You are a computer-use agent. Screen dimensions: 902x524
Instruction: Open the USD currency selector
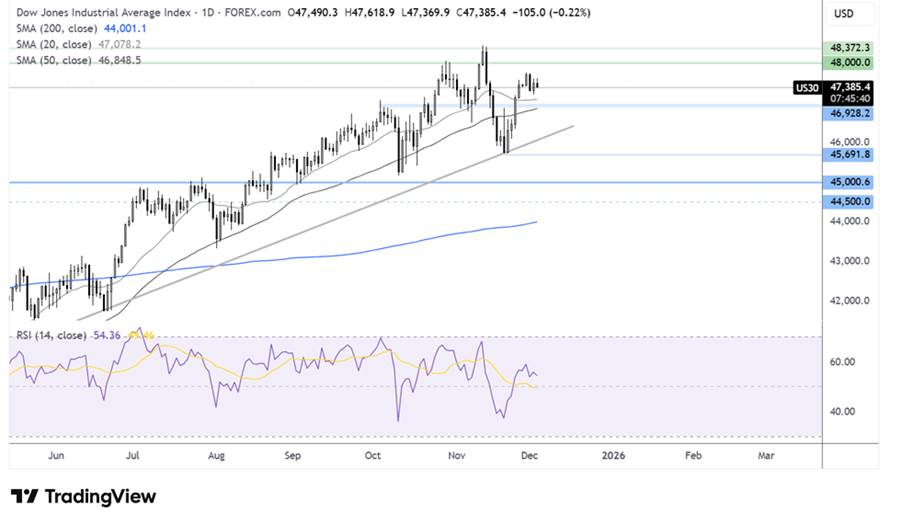click(x=843, y=14)
